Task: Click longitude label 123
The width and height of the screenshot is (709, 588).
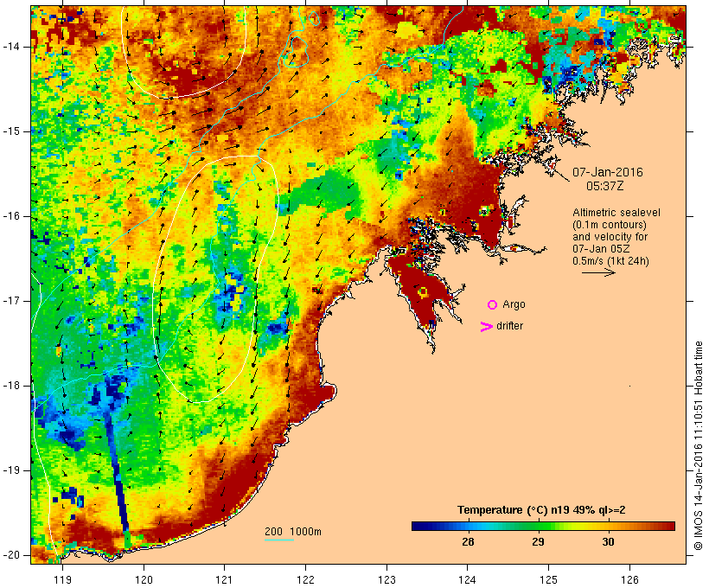Action: (386, 579)
